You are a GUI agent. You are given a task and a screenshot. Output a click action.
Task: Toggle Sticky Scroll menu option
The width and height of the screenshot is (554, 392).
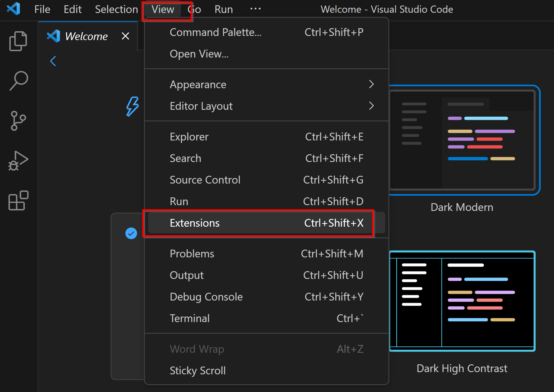pyautogui.click(x=267, y=370)
